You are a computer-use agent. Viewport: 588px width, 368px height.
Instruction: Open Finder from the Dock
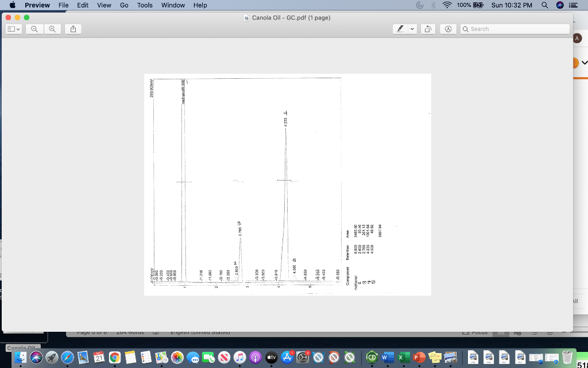21,357
